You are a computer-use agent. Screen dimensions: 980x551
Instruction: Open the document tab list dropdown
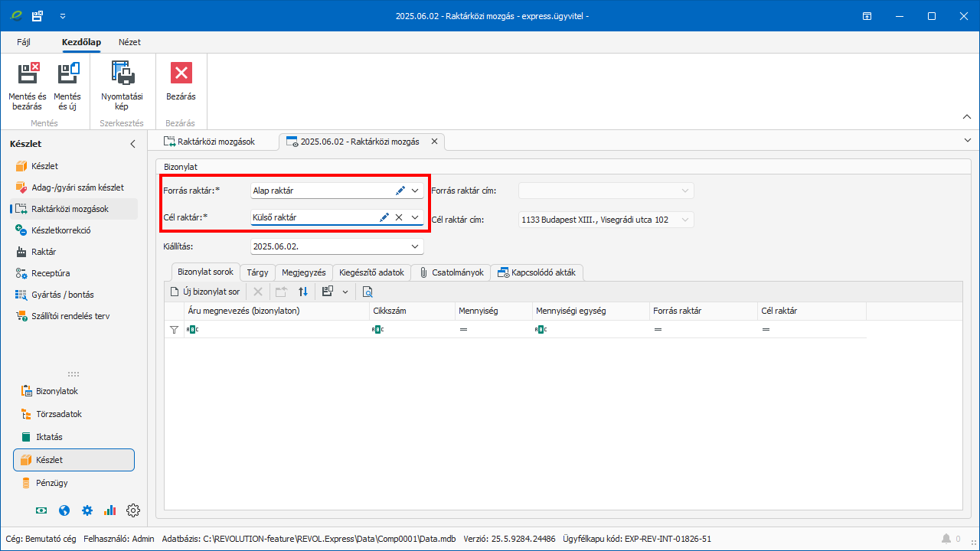[x=968, y=141]
